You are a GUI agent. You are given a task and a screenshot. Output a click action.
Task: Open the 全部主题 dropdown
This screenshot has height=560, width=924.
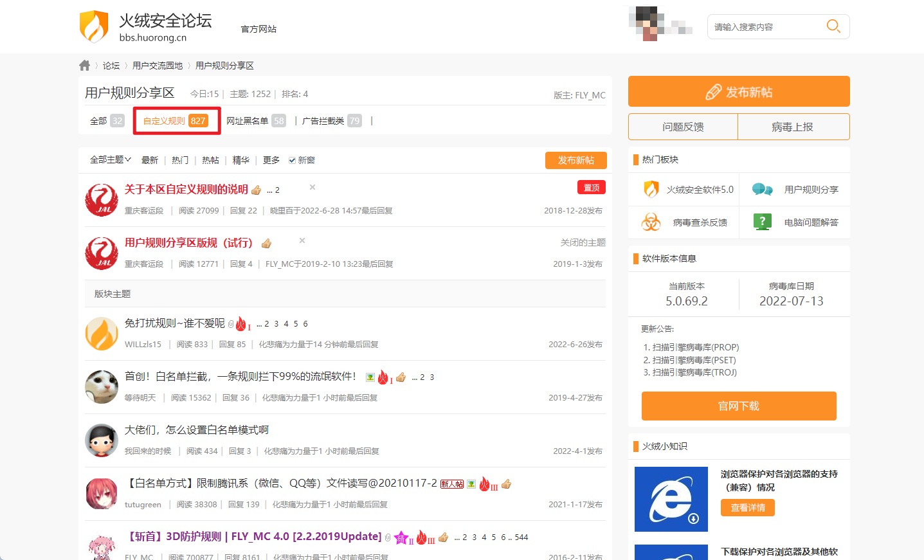point(109,159)
